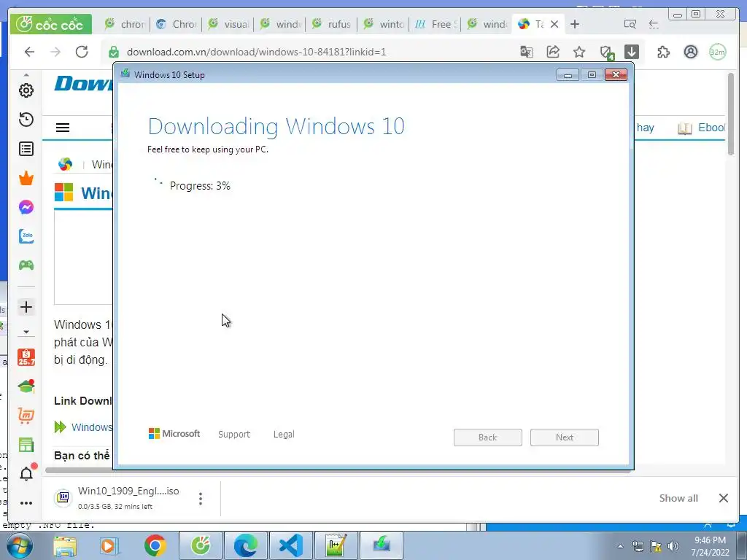The width and height of the screenshot is (747, 560).
Task: Open Notepad++ from taskbar
Action: (336, 545)
